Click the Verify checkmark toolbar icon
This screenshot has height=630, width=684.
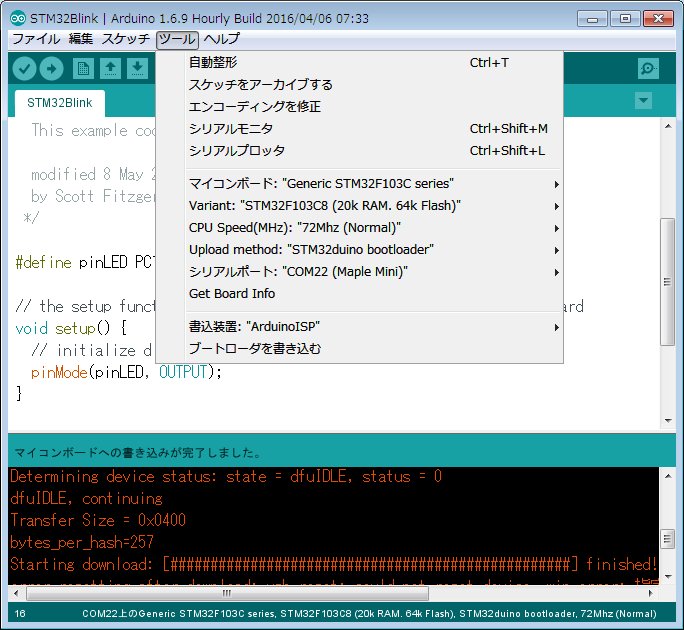pos(24,68)
